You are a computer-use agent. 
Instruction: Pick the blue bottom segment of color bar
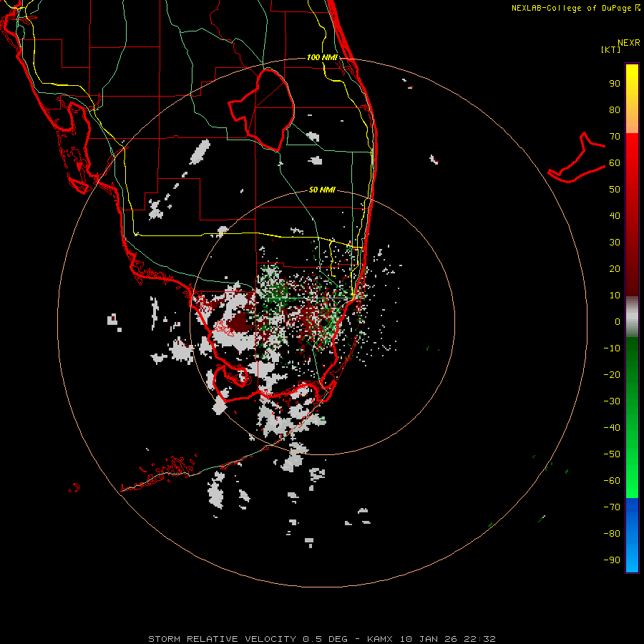(x=632, y=535)
